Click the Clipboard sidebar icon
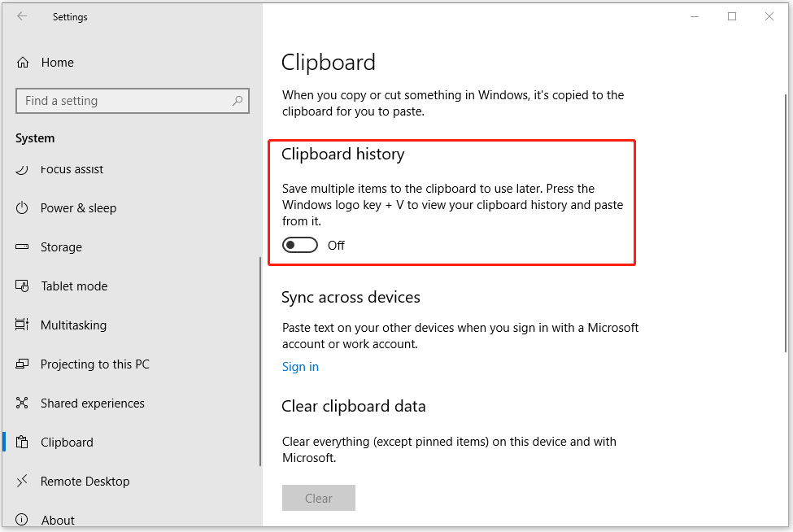Screen dimensions: 793x532 (22, 442)
